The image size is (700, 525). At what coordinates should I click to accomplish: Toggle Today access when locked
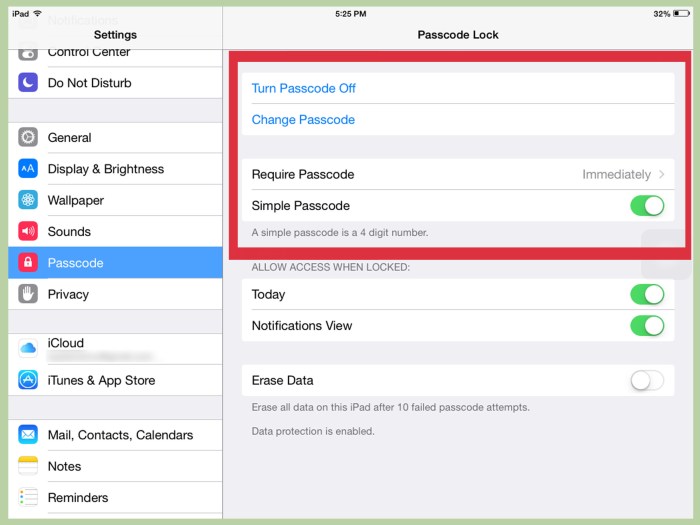click(647, 294)
